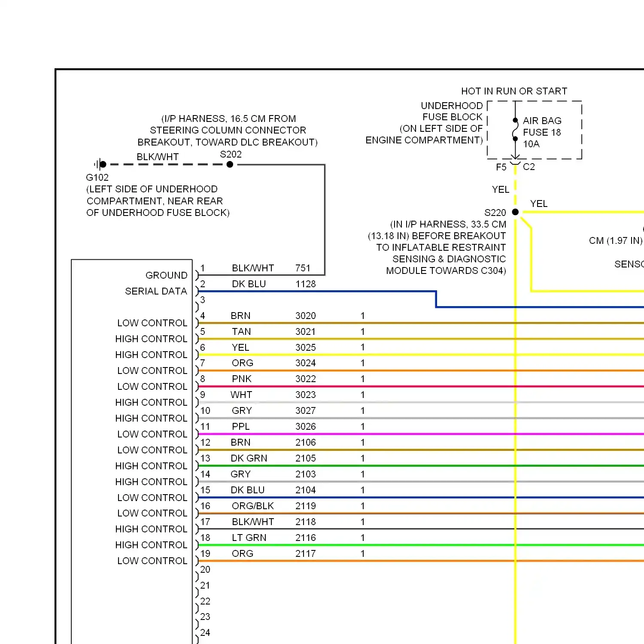Image resolution: width=644 pixels, height=644 pixels.
Task: Click pin number 24 on the connector
Action: point(205,632)
